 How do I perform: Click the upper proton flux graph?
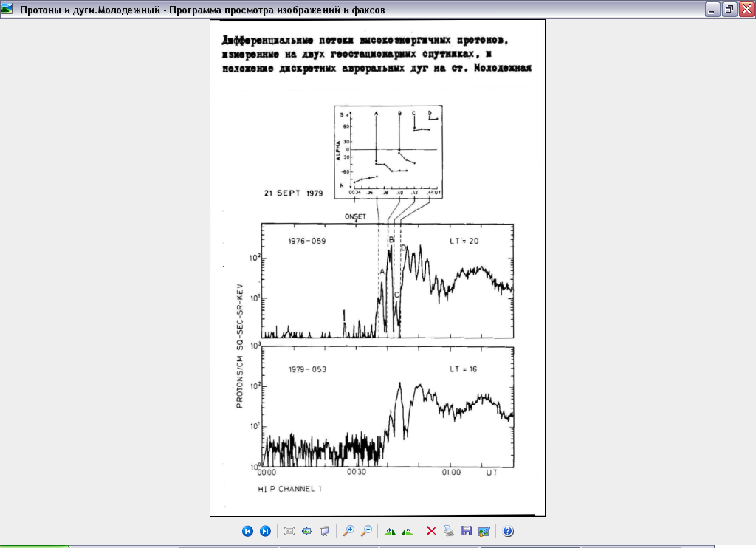(x=387, y=281)
